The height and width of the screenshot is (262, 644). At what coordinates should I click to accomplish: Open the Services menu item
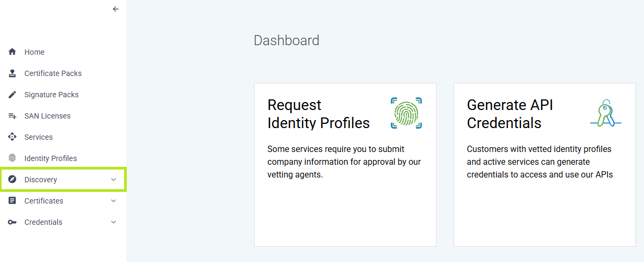click(x=63, y=137)
